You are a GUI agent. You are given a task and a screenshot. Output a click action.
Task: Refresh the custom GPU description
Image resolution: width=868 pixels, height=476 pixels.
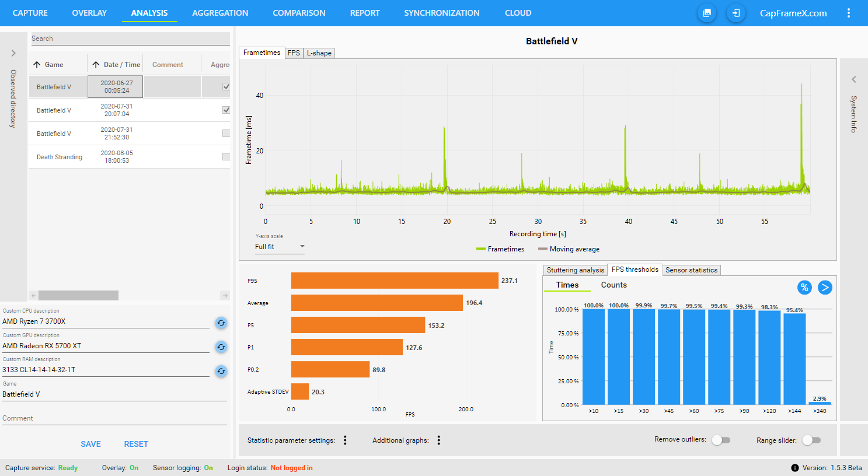coord(221,347)
